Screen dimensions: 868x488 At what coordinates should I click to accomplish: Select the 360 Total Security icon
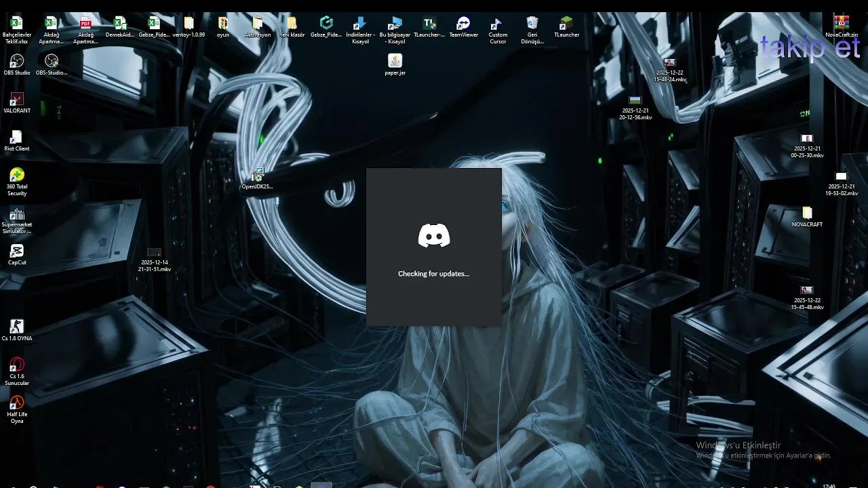click(17, 176)
